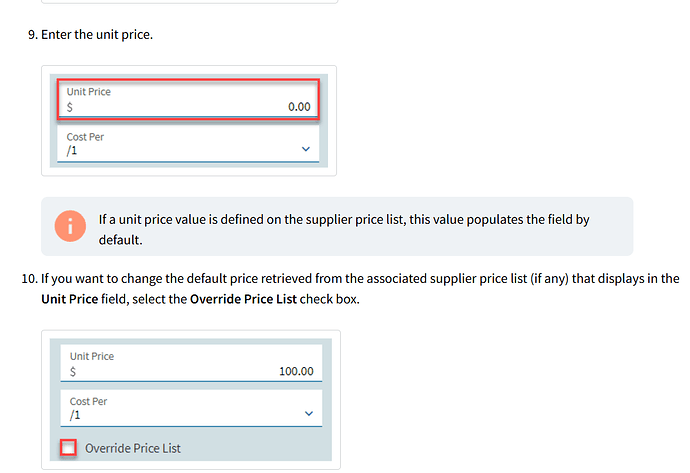Click the 'Enter the unit price' step text
This screenshot has width=690, height=473.
pos(97,34)
